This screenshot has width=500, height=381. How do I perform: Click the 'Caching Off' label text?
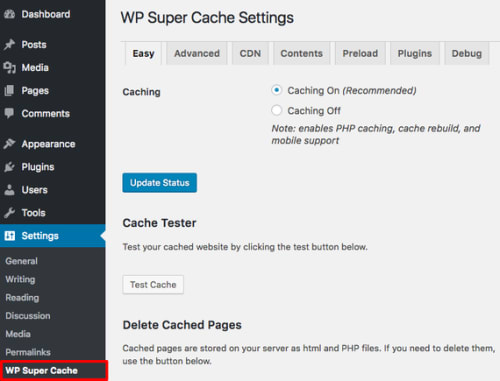[x=314, y=111]
